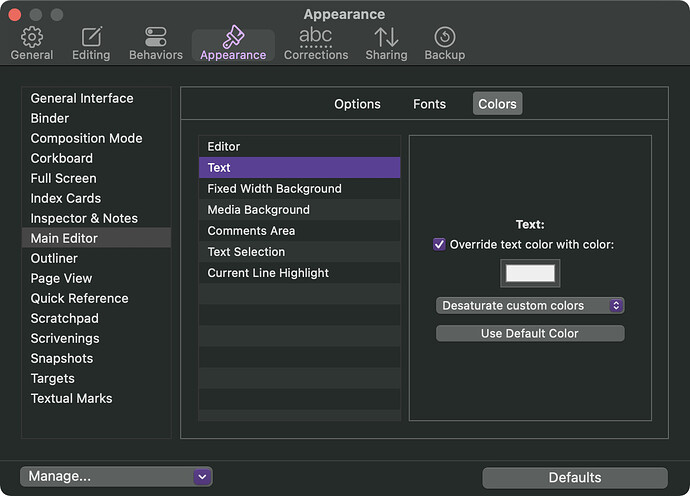Image resolution: width=690 pixels, height=496 pixels.
Task: Open the Editing preferences pencil icon
Action: point(92,37)
